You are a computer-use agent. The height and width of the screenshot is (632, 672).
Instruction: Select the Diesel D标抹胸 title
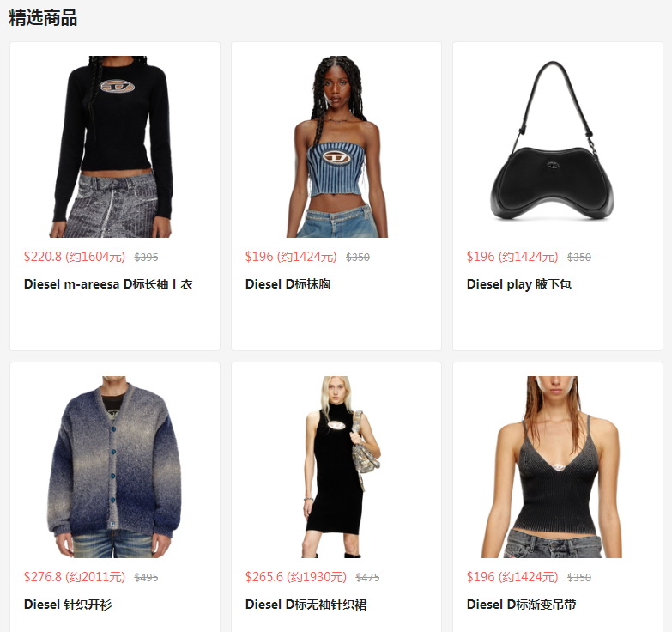click(x=288, y=284)
